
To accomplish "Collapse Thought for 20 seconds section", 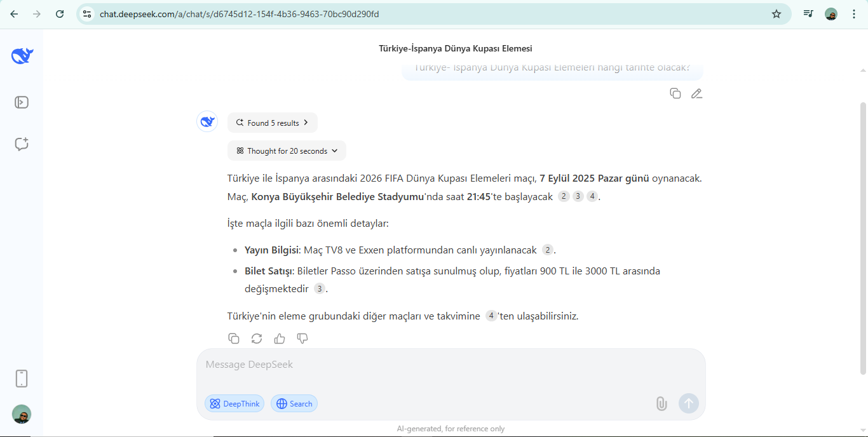I will [x=287, y=151].
